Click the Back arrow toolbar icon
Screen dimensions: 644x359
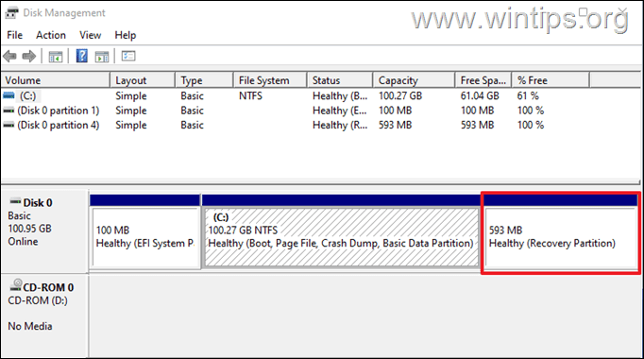9,56
